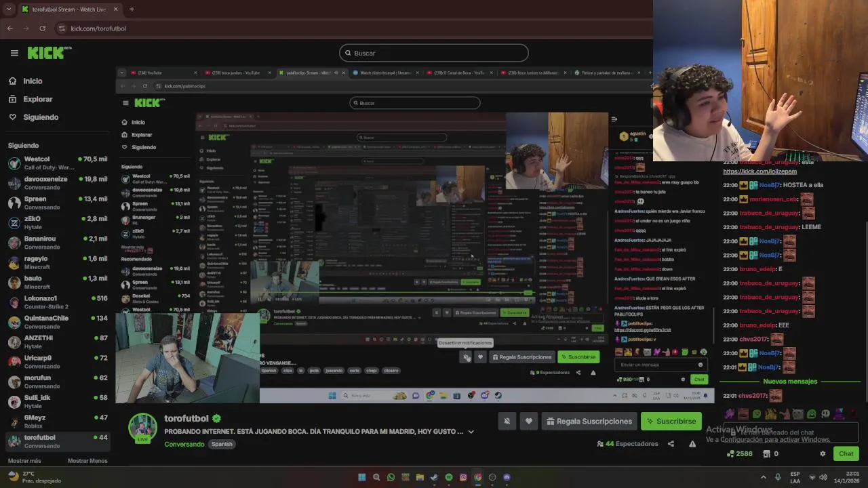Click Regala Suscripciones button
Image resolution: width=868 pixels, height=488 pixels.
tap(589, 421)
